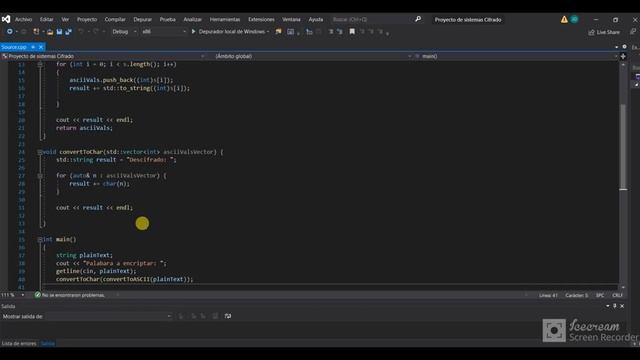Click the Línea 41 status indicator

coord(548,295)
